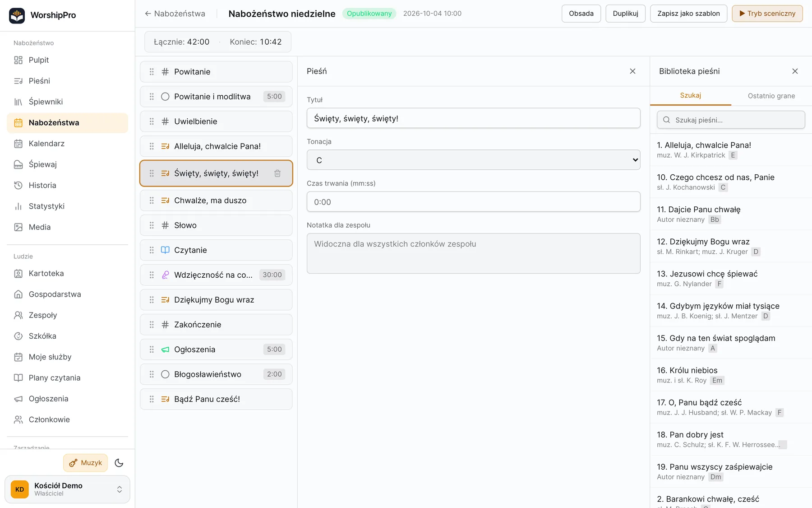Select Bądź Panu cześć! service item
812x508 pixels.
tap(216, 399)
